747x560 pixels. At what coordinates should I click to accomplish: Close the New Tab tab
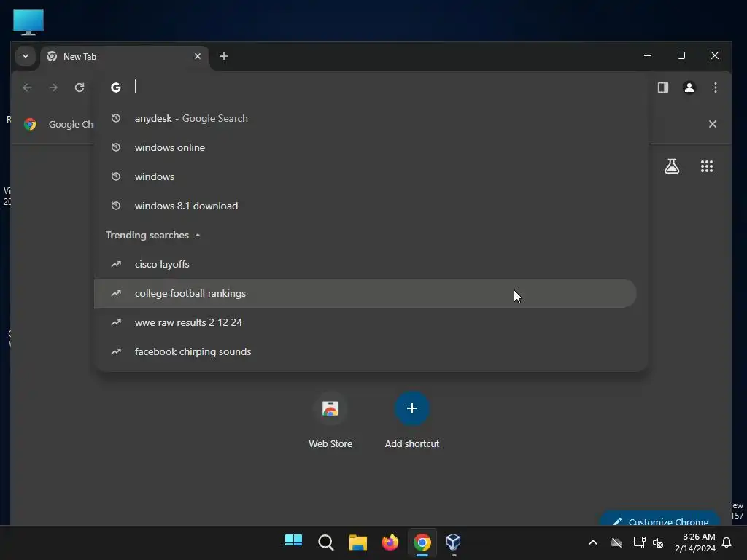(x=198, y=56)
